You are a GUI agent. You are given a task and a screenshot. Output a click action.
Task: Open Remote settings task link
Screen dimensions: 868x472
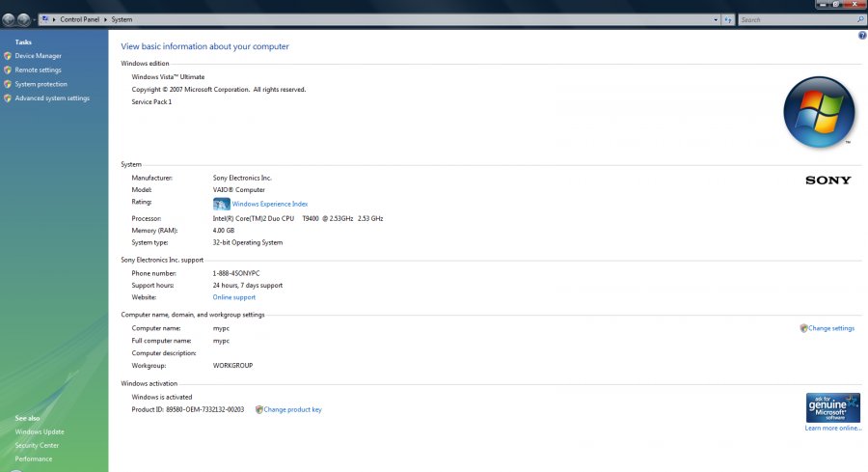click(x=39, y=69)
